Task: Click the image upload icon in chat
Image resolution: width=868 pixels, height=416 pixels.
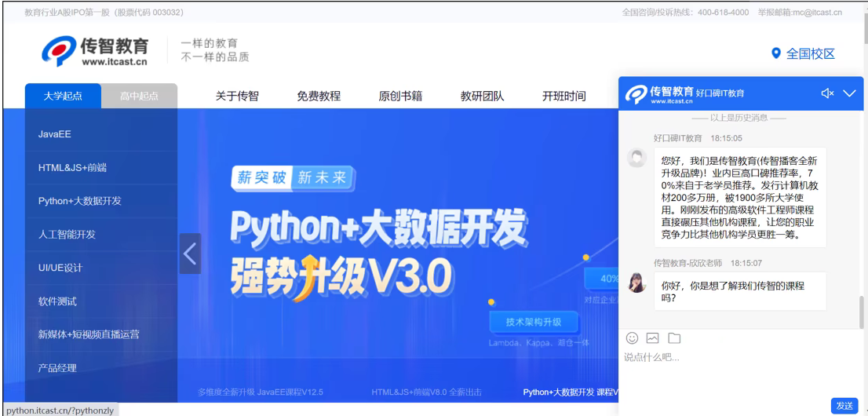Action: 653,338
